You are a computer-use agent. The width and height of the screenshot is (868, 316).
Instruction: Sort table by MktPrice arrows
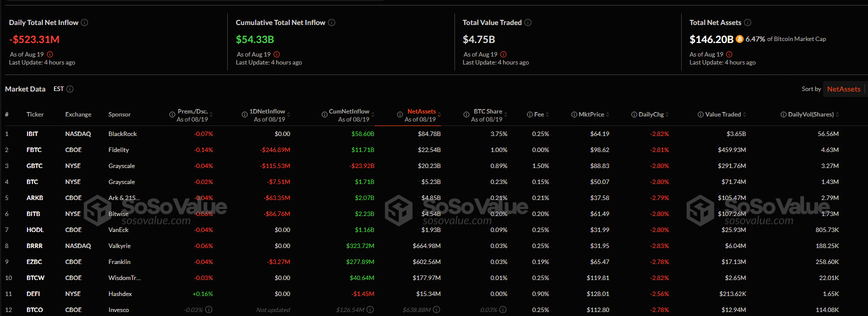(x=608, y=114)
